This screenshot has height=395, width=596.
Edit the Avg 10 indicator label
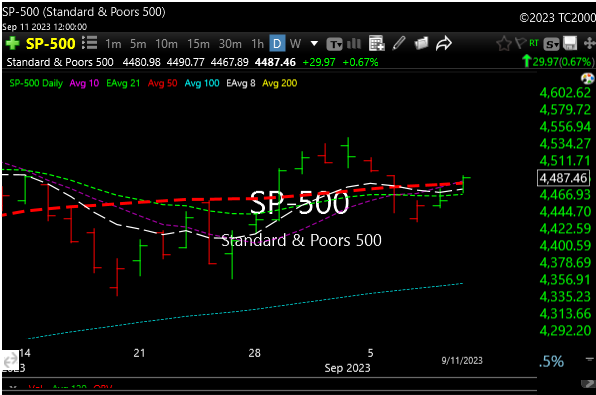coord(84,83)
